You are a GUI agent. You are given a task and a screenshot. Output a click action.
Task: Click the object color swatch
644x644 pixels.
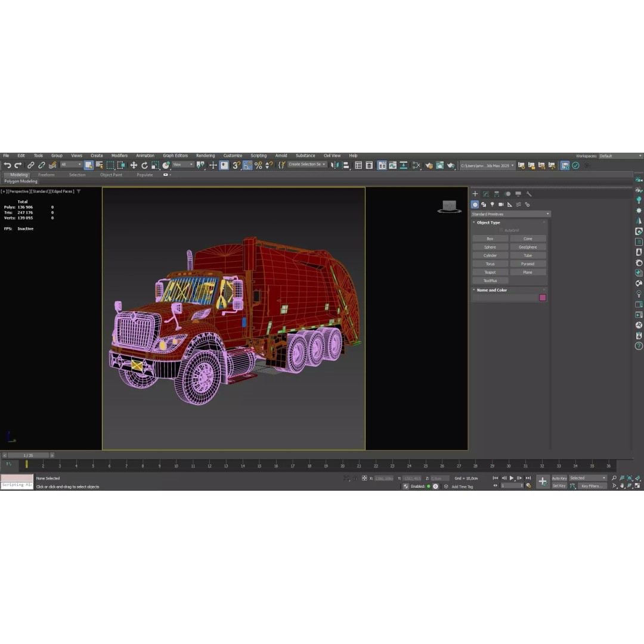click(x=543, y=298)
